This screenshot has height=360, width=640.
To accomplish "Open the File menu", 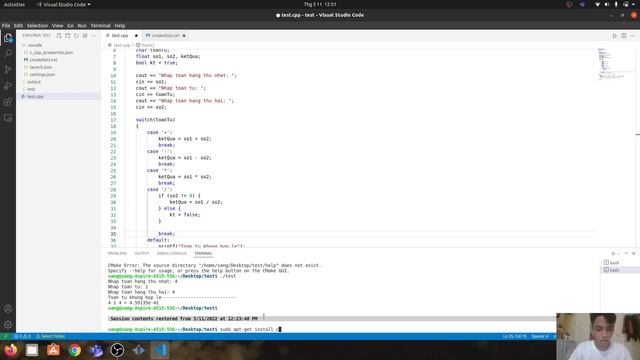I will (6, 25).
